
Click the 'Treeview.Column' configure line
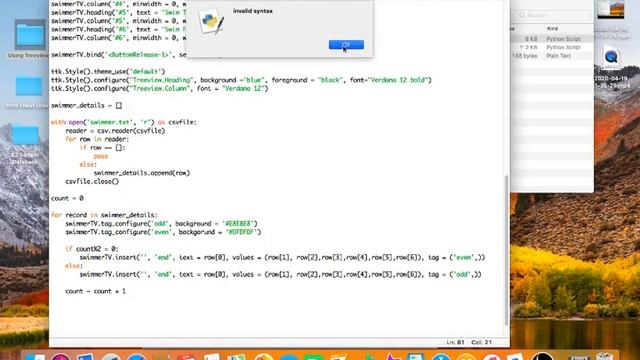point(159,89)
